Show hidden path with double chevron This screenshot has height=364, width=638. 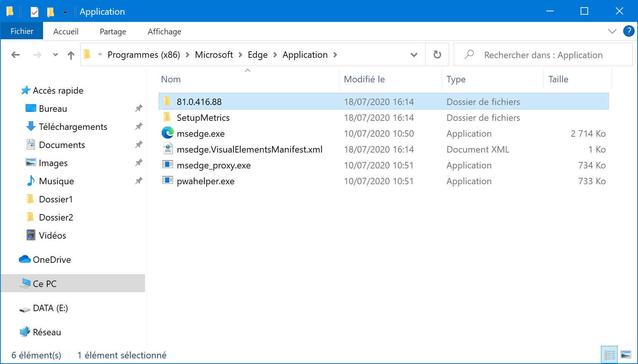coord(100,55)
